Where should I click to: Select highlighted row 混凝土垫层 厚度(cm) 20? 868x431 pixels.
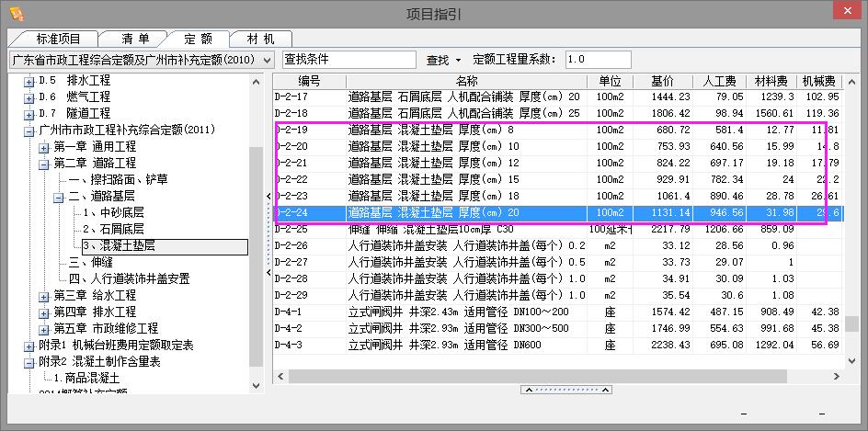pos(557,212)
